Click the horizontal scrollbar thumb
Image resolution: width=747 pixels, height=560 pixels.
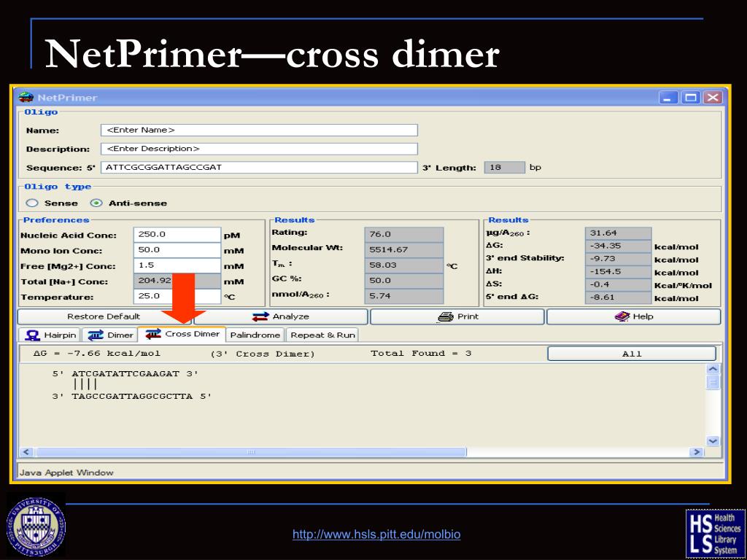point(251,452)
